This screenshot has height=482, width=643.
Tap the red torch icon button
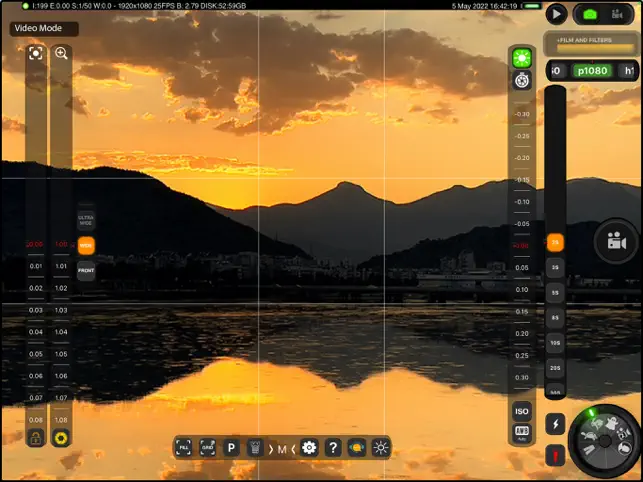(555, 456)
